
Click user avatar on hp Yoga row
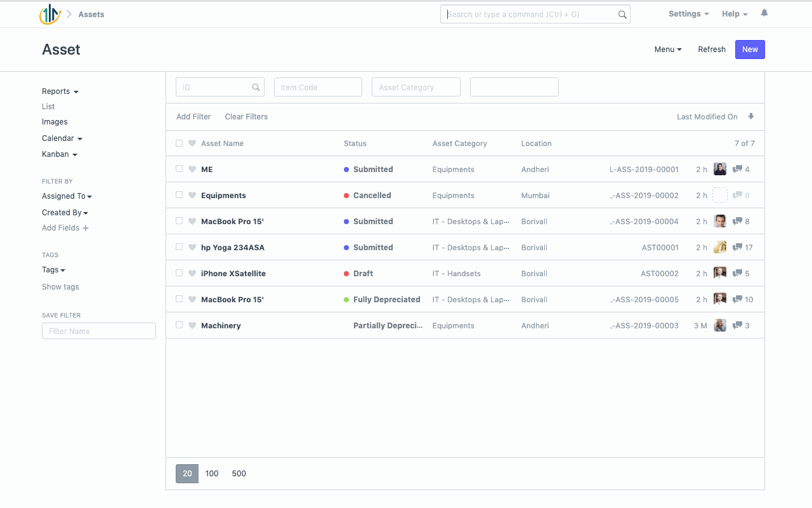(720, 247)
